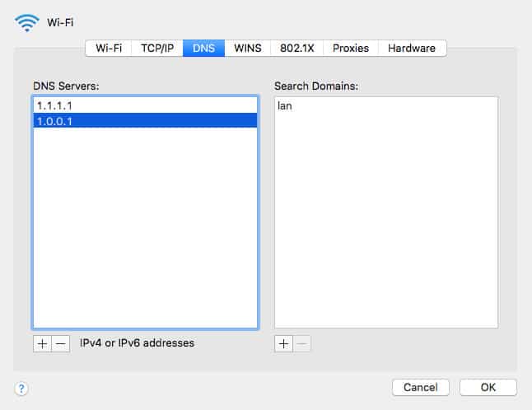Remove selected DNS server with minus button
Viewport: 532px width, 410px height.
click(61, 344)
